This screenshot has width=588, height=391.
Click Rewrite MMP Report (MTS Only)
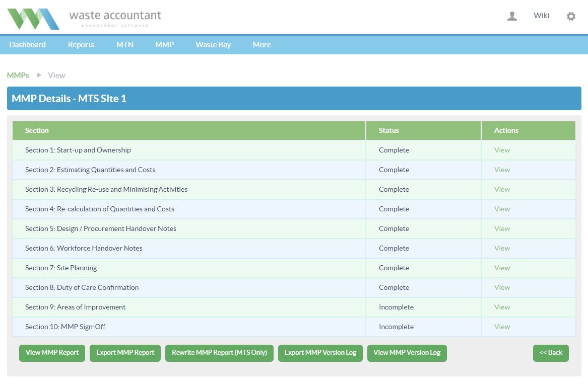tap(219, 353)
